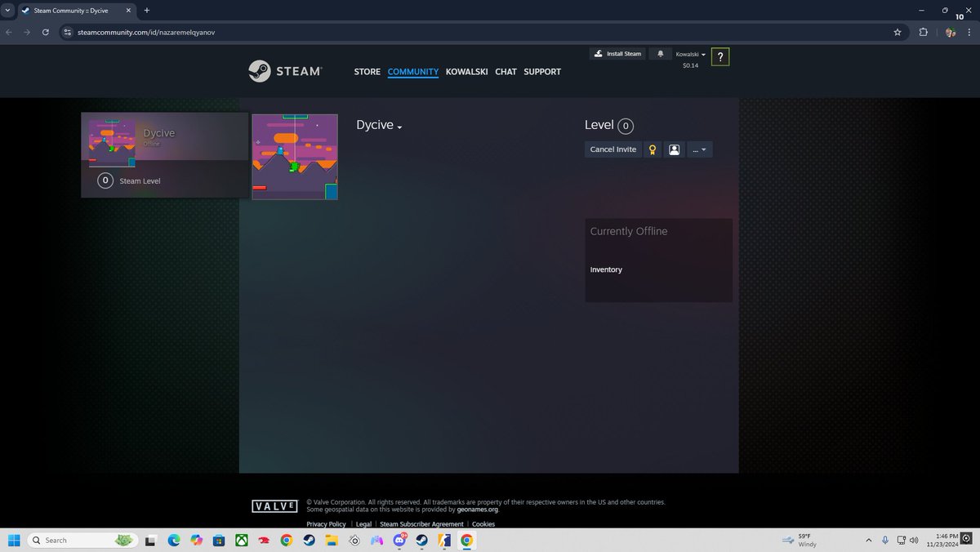Open a new browser tab

[147, 11]
